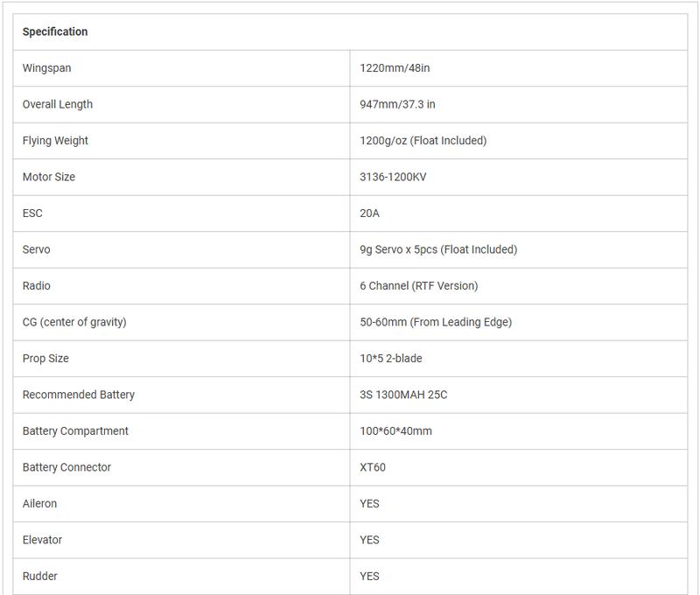Click the Motor Size label

(x=49, y=177)
